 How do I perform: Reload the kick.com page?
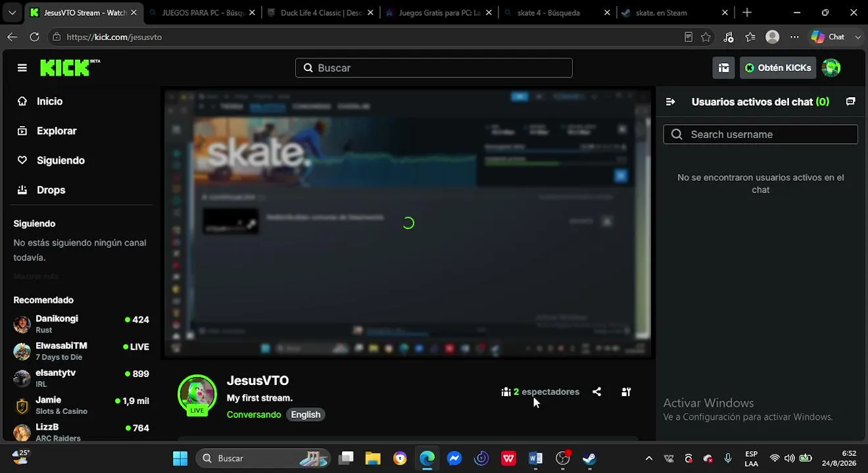(x=34, y=37)
